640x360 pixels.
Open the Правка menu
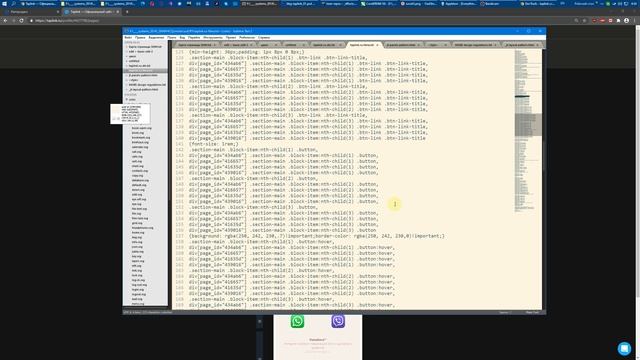[140, 38]
